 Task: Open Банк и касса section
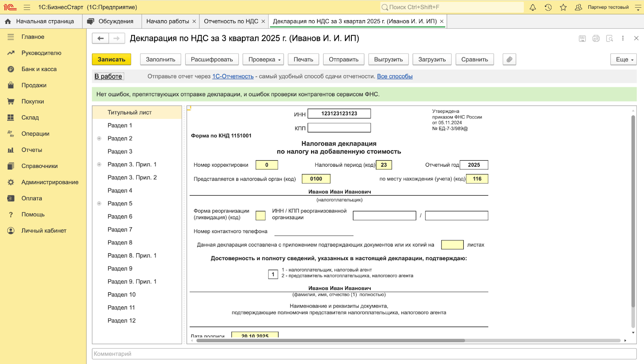click(39, 69)
